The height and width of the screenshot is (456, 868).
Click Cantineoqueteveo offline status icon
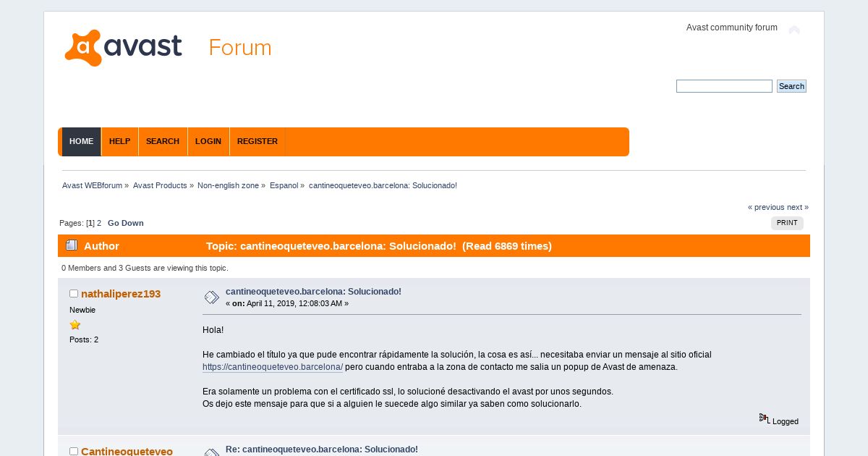74,451
